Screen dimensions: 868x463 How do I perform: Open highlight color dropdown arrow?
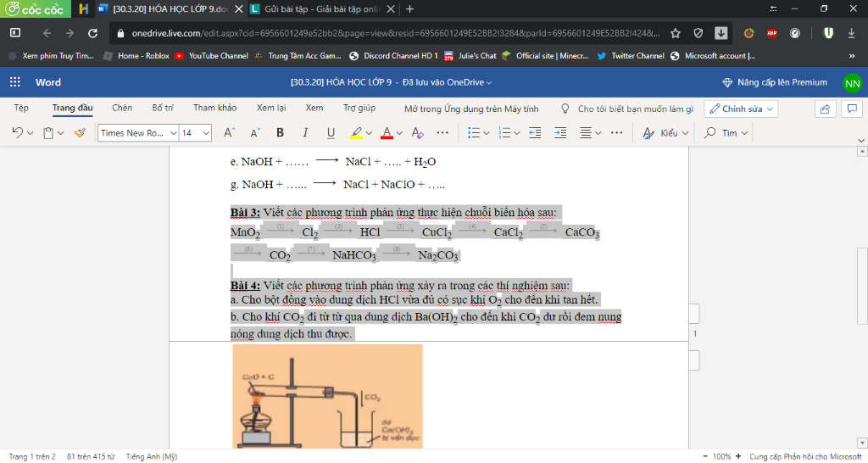[369, 133]
